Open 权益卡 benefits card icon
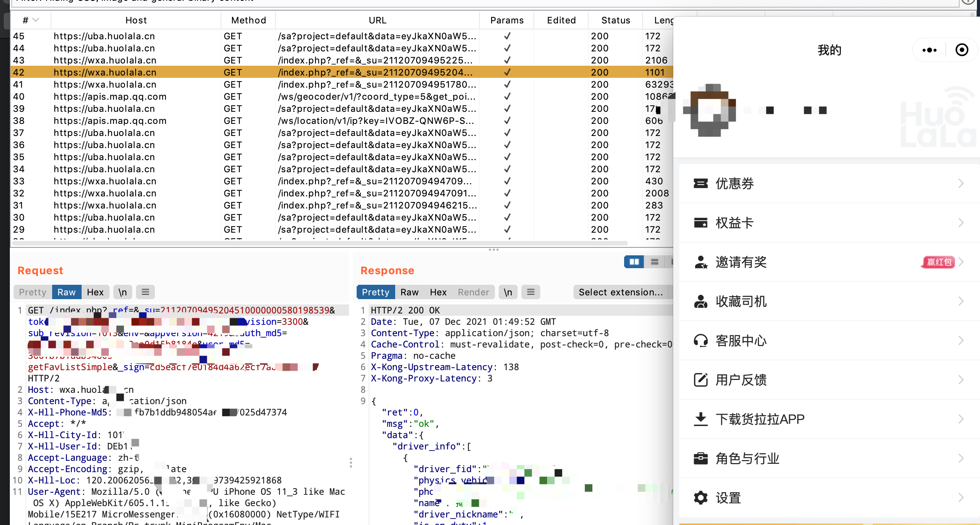980x525 pixels. coord(700,222)
